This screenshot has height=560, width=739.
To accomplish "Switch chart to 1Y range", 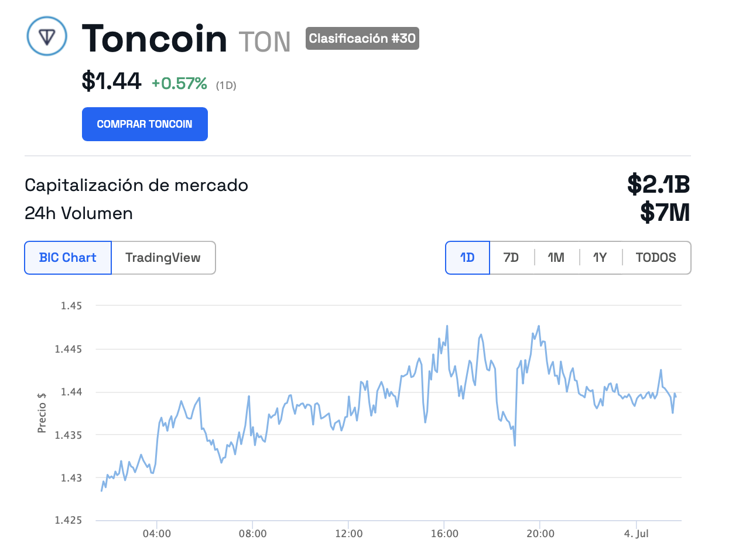I will tap(600, 258).
